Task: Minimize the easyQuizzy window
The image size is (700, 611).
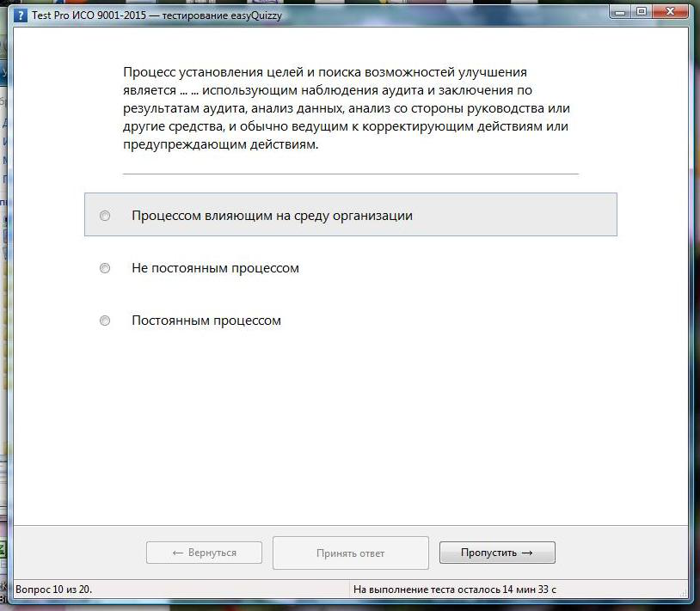Action: pos(620,11)
